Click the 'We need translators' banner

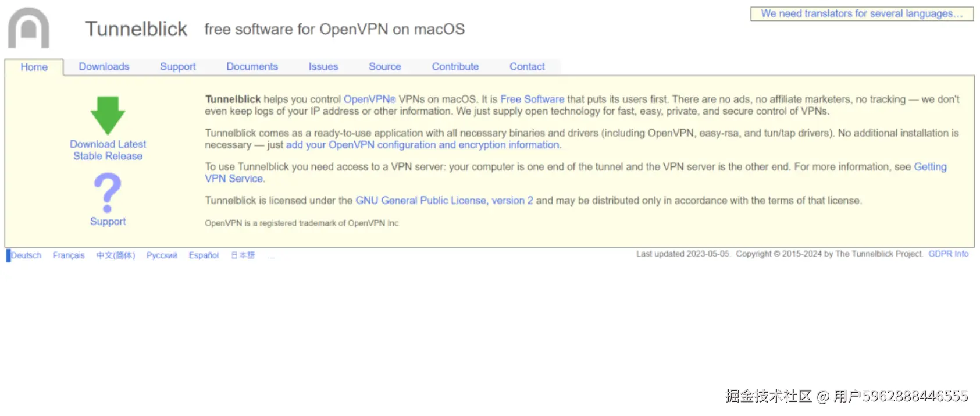(x=861, y=13)
